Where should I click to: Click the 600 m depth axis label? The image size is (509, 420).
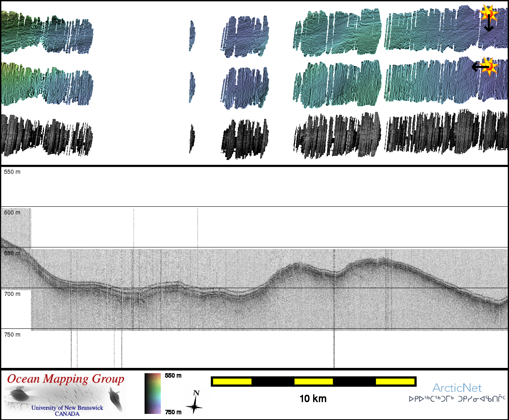coord(12,212)
